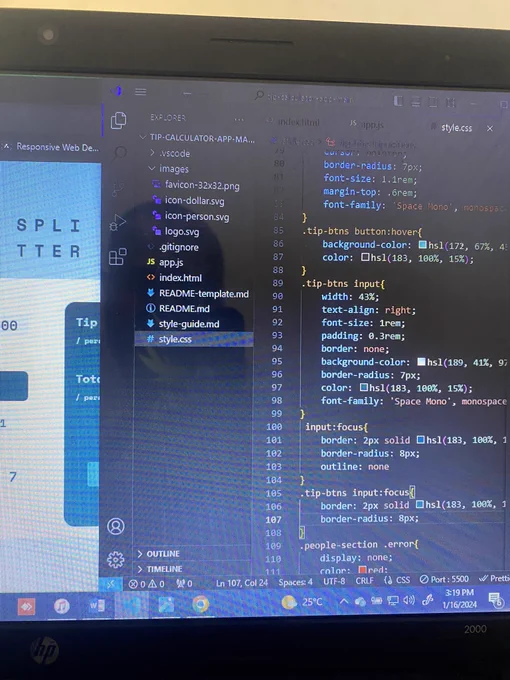Click the Prettier status bar item

(x=494, y=578)
